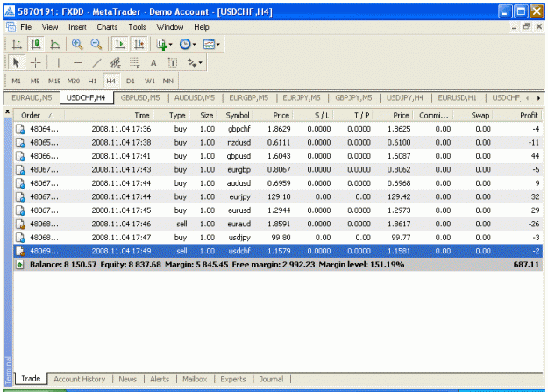Open the Window menu

pyautogui.click(x=169, y=27)
